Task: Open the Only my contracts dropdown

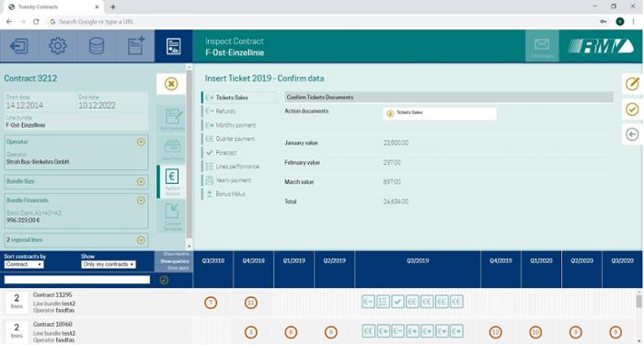Action: 109,265
